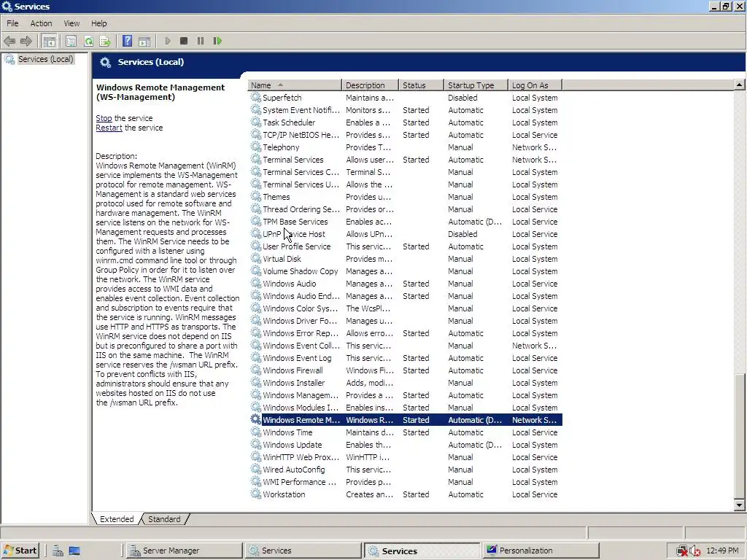Open the Help menu
Screen dimensions: 747x560
(x=99, y=23)
